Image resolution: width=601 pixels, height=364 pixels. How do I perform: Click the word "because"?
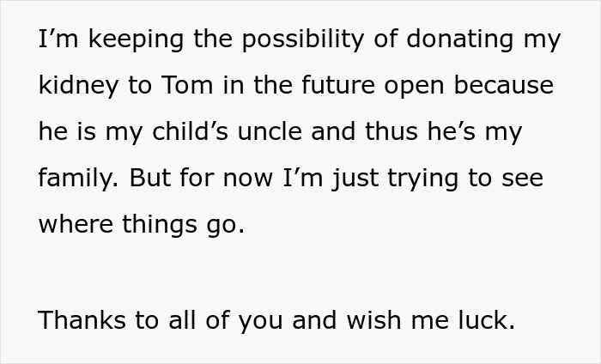click(x=507, y=86)
